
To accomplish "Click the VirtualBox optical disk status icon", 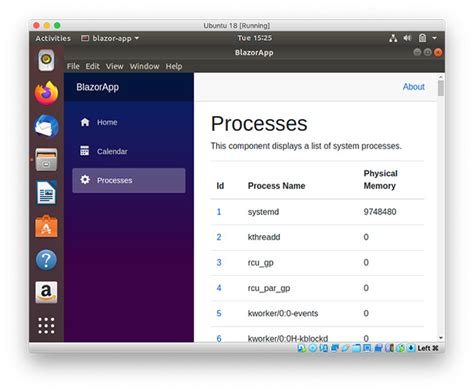I will click(x=313, y=348).
